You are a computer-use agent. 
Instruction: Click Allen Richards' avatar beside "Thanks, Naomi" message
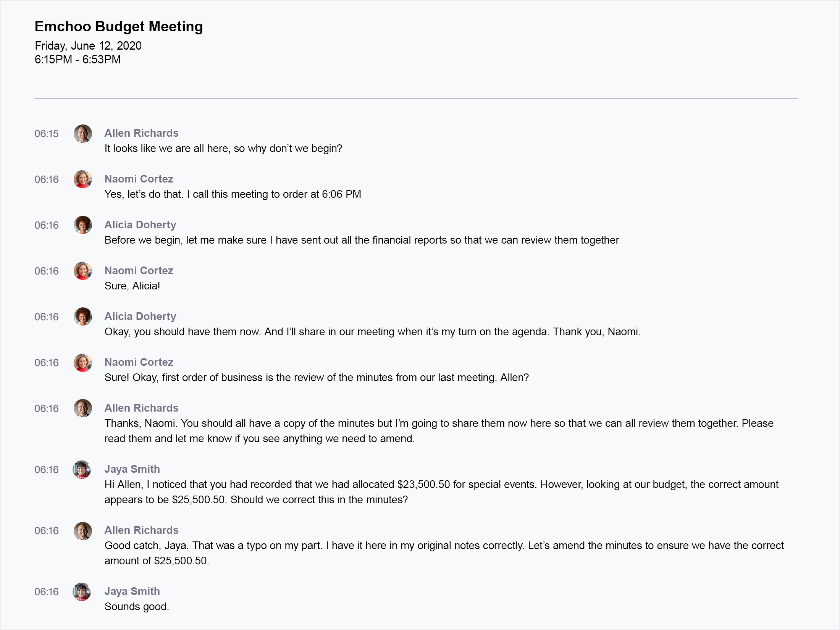coord(82,409)
